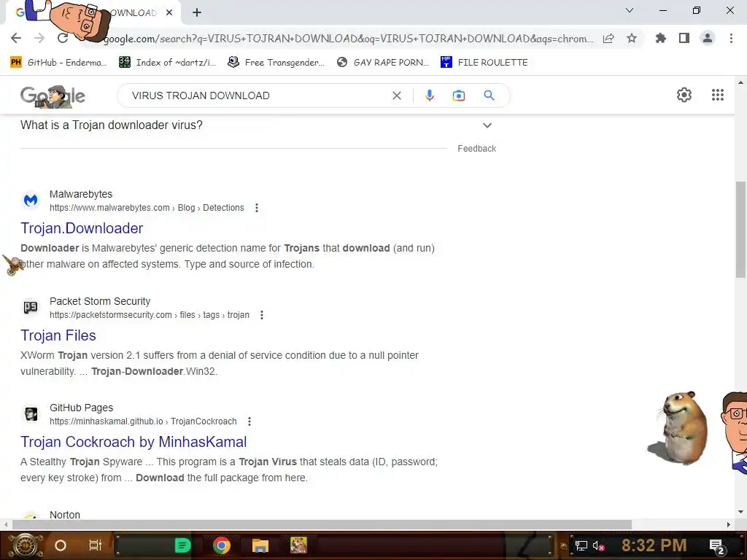The height and width of the screenshot is (560, 747).
Task: Share this page via the share icon
Action: click(x=608, y=39)
